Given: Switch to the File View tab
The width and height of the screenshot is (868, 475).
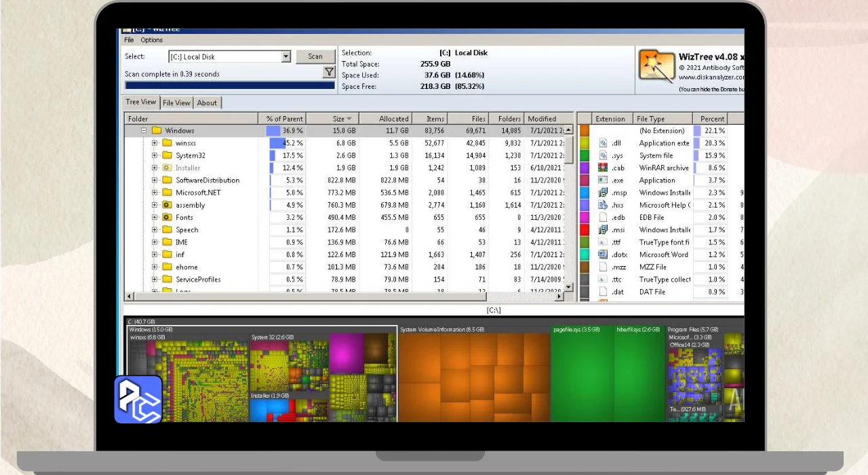Looking at the screenshot, I should 176,103.
